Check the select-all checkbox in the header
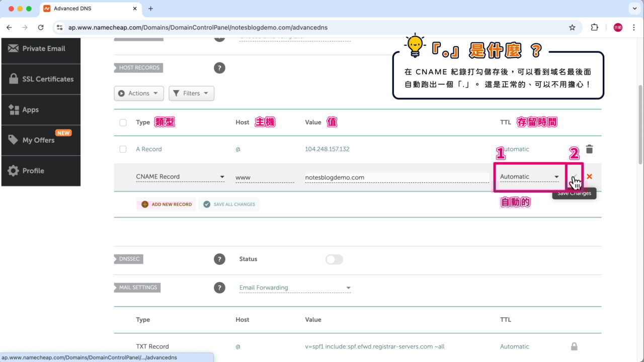This screenshot has height=362, width=644. click(x=123, y=122)
